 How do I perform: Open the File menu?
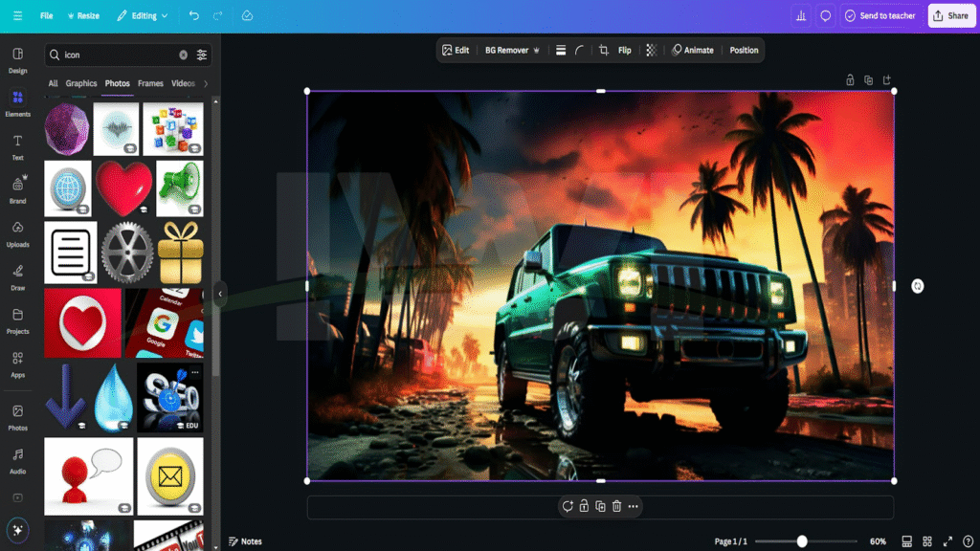point(46,15)
